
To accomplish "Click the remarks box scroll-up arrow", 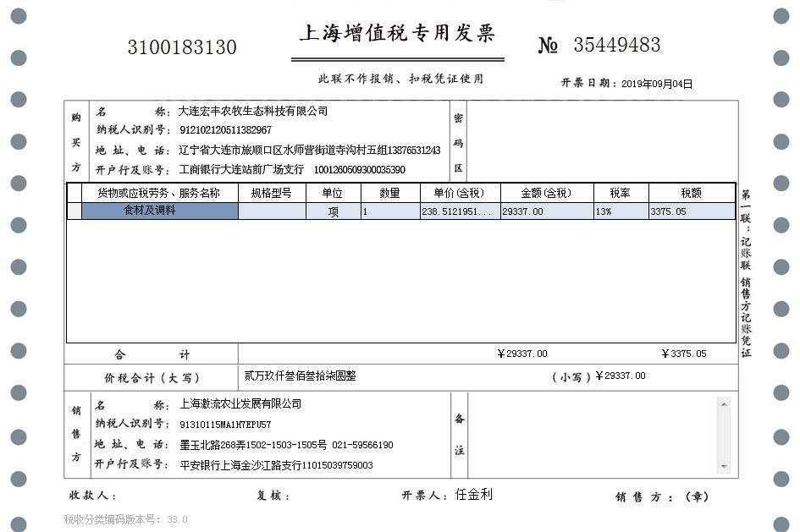I will pyautogui.click(x=724, y=403).
